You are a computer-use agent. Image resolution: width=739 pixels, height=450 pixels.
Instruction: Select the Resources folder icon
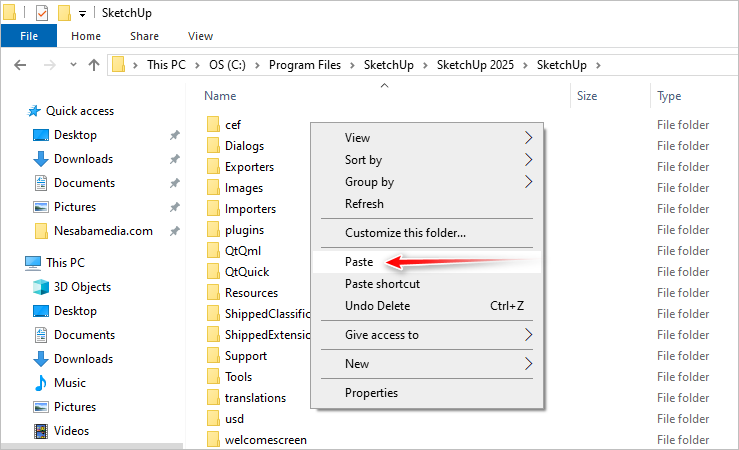pyautogui.click(x=213, y=292)
